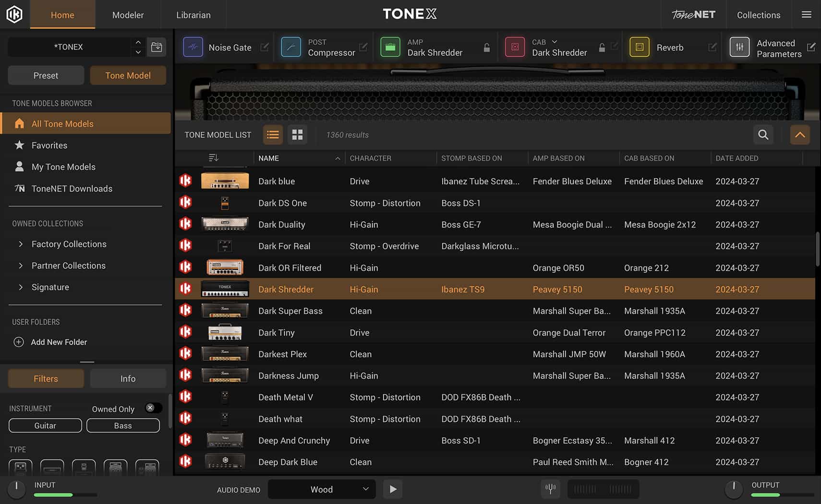Open the tone model search
The image size is (821, 504).
click(763, 135)
